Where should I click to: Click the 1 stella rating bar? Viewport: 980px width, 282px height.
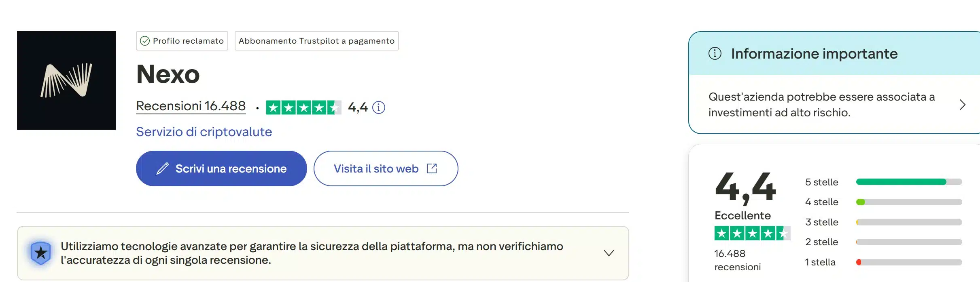coord(908,261)
